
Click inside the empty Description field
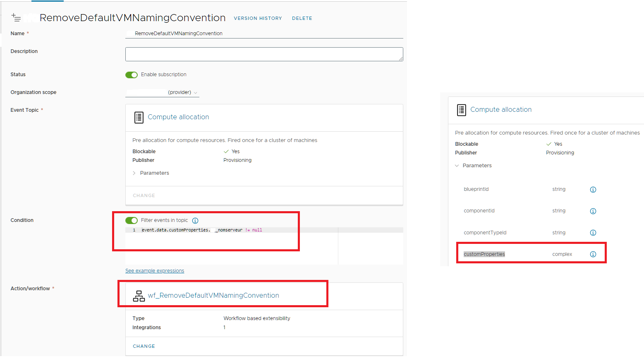point(263,54)
